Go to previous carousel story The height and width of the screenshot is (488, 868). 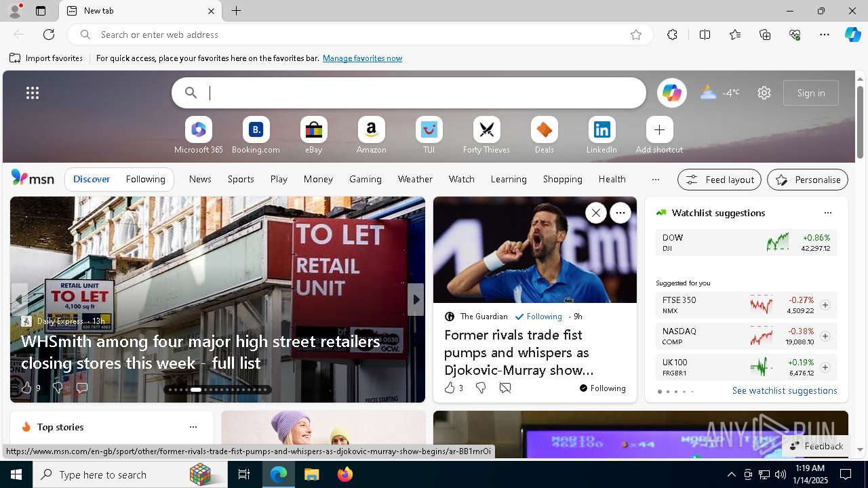(19, 300)
